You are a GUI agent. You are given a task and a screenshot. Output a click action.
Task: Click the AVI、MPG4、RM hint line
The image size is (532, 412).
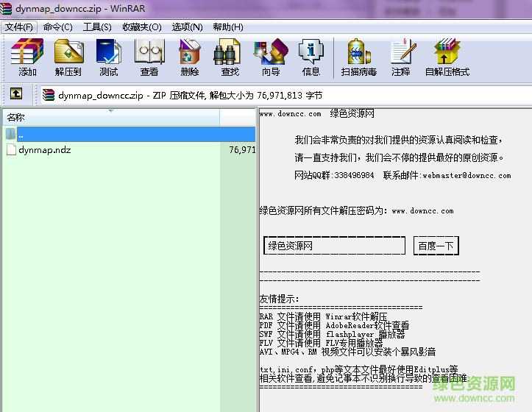pos(347,352)
